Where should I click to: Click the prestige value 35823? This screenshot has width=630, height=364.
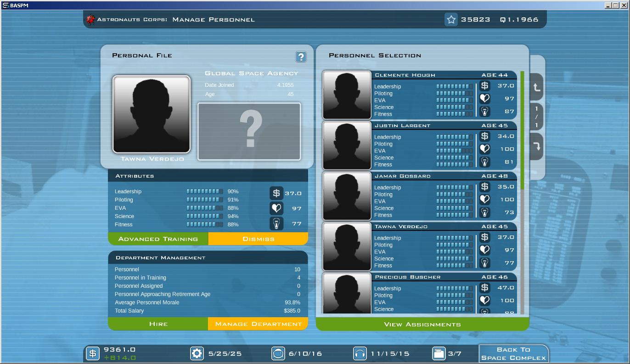tap(476, 20)
